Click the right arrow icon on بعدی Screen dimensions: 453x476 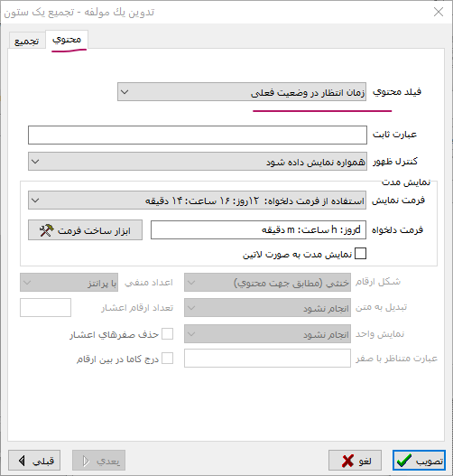point(86,461)
